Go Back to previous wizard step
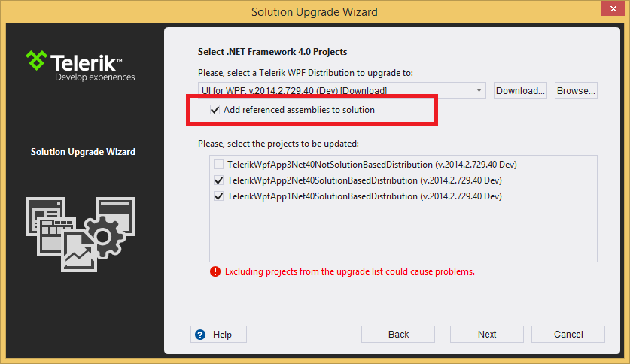 pos(398,335)
